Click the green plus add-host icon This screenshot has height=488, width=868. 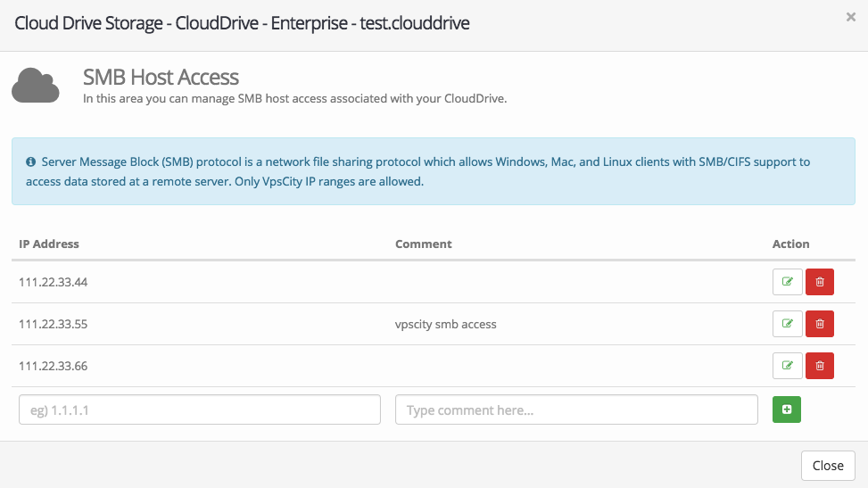(x=786, y=409)
